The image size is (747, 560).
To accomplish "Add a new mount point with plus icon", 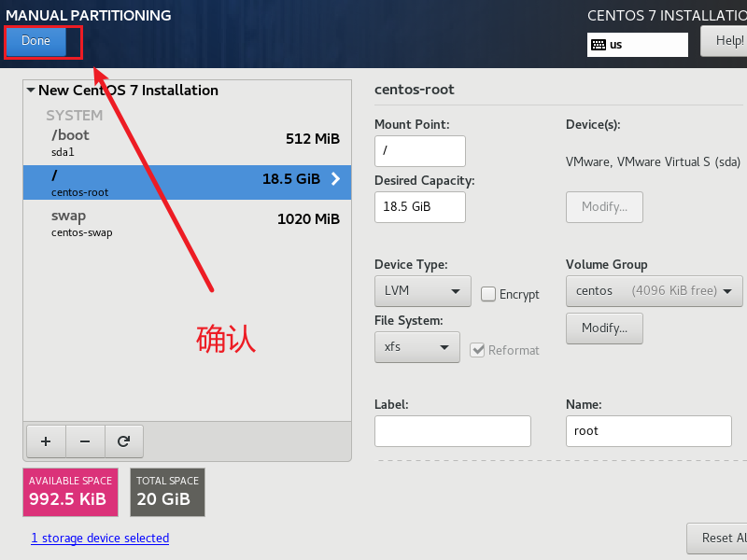I will tap(46, 441).
